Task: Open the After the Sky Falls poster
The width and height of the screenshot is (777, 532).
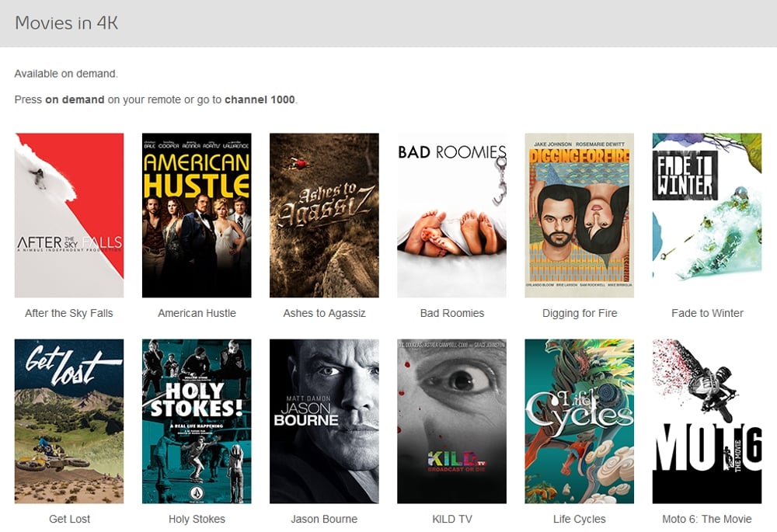Action: [69, 215]
